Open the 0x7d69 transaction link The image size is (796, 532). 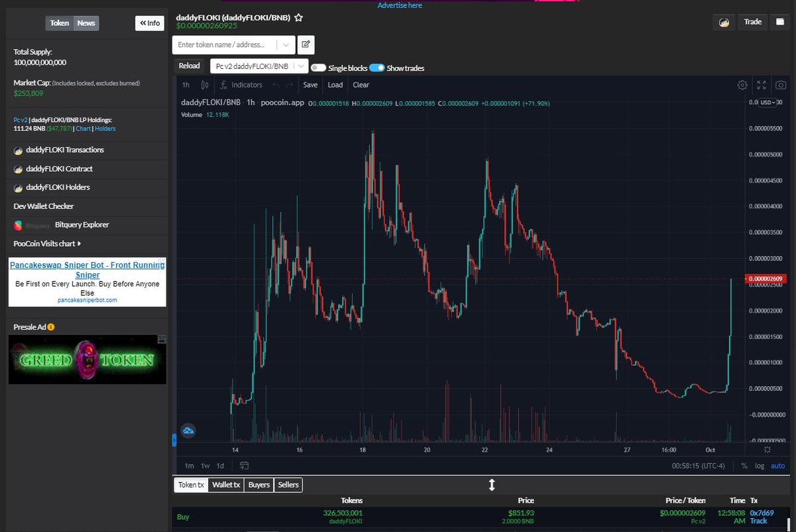click(x=762, y=513)
